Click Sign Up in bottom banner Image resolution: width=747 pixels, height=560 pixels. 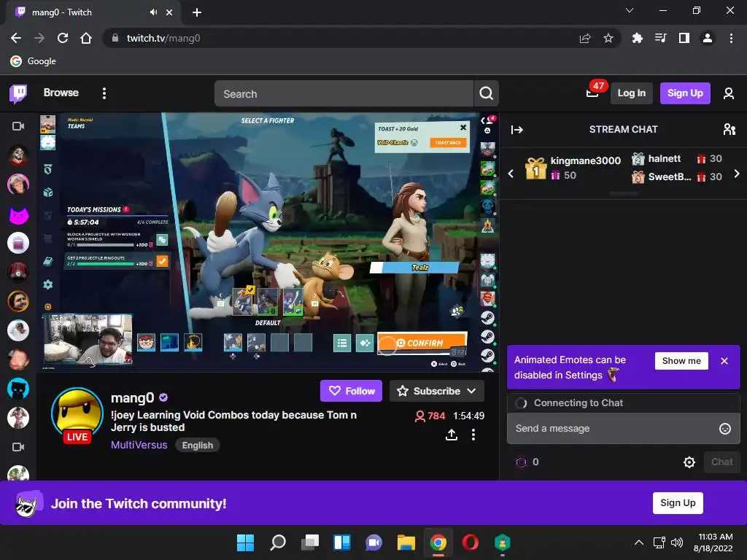678,503
